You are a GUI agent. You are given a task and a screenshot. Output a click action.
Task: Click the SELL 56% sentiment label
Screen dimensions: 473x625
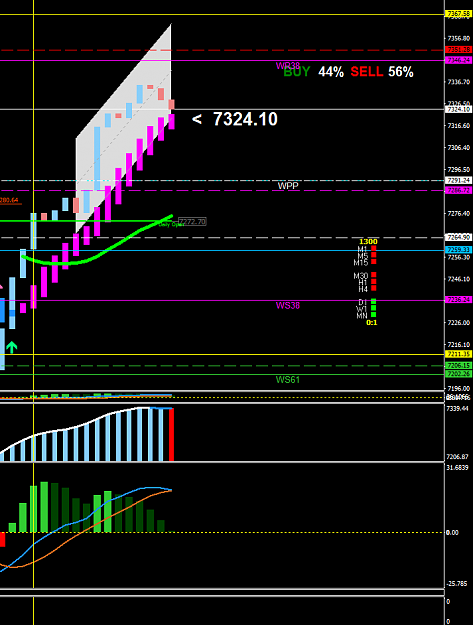tap(382, 72)
